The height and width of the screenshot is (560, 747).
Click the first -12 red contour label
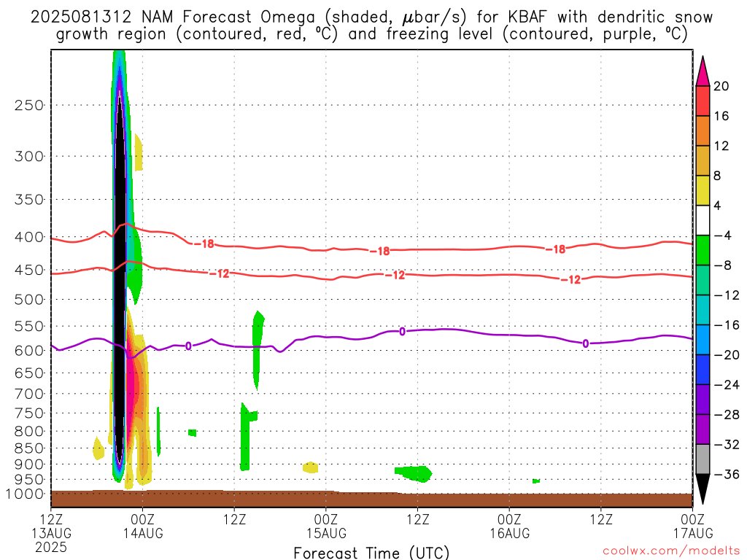tap(220, 274)
